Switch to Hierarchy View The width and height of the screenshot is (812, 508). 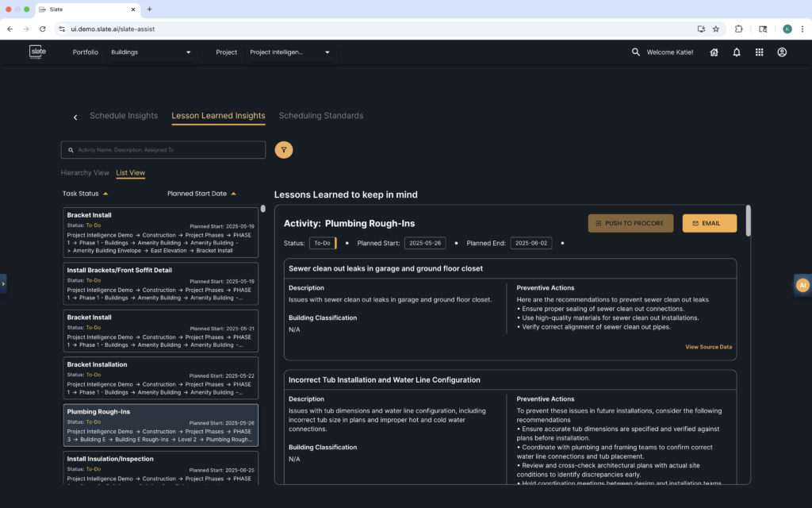coord(85,172)
